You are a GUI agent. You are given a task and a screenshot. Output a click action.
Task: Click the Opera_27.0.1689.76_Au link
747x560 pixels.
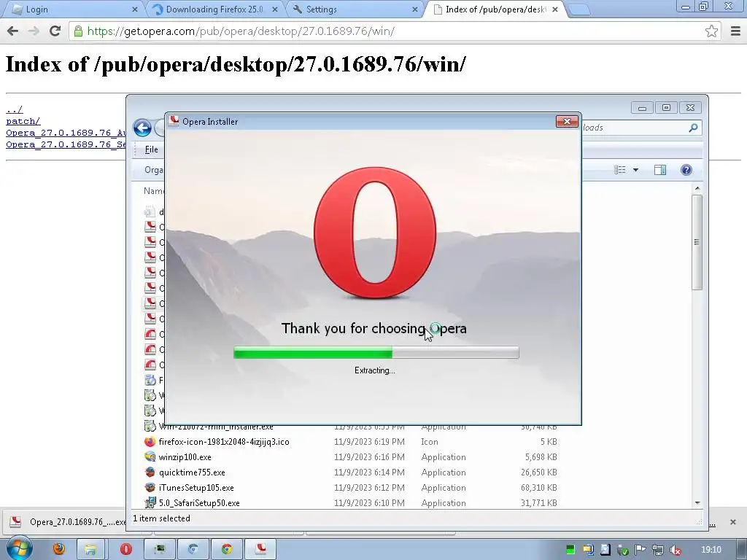click(x=66, y=133)
